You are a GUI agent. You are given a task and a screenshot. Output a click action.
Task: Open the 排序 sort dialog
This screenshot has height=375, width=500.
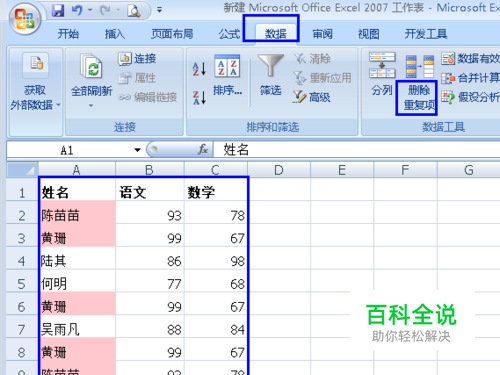pyautogui.click(x=228, y=76)
